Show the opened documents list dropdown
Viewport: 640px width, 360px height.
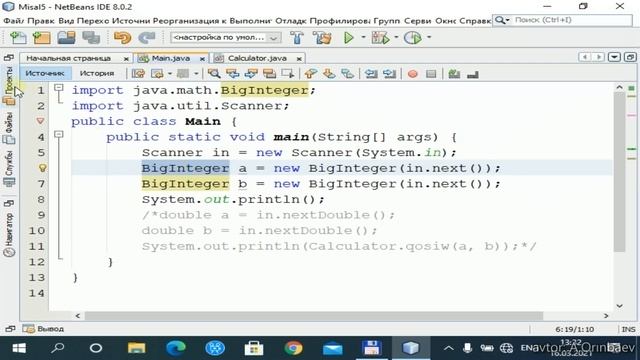pos(614,57)
